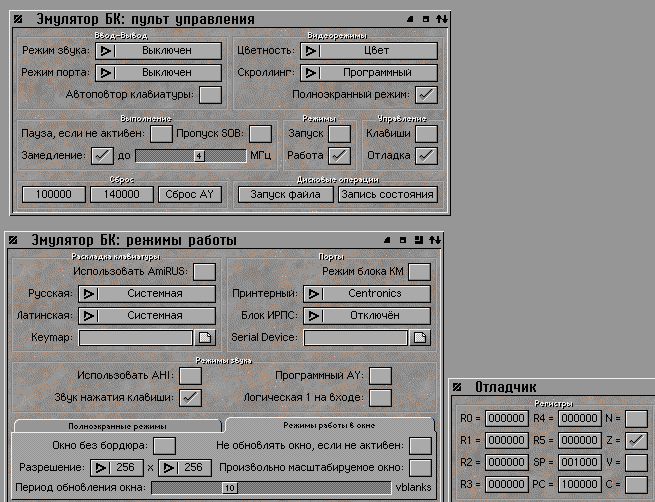Toggle the C flag checkbox in Отладчик
The image size is (655, 502).
(637, 485)
